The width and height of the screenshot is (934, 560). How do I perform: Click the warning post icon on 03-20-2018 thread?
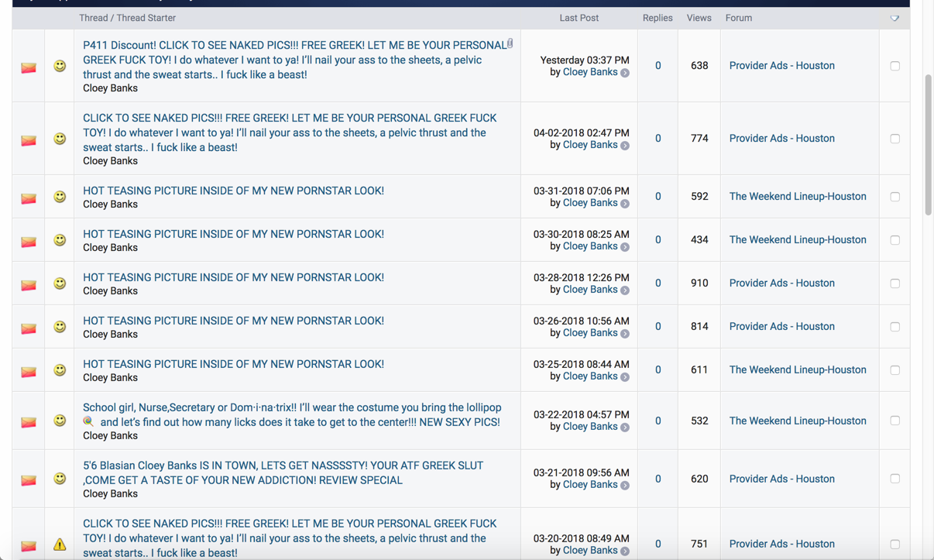tap(60, 545)
